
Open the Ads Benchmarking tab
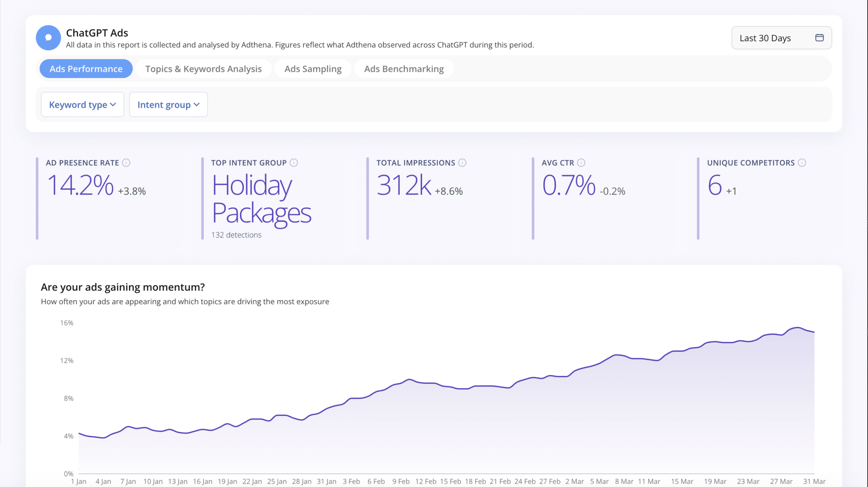pos(404,69)
